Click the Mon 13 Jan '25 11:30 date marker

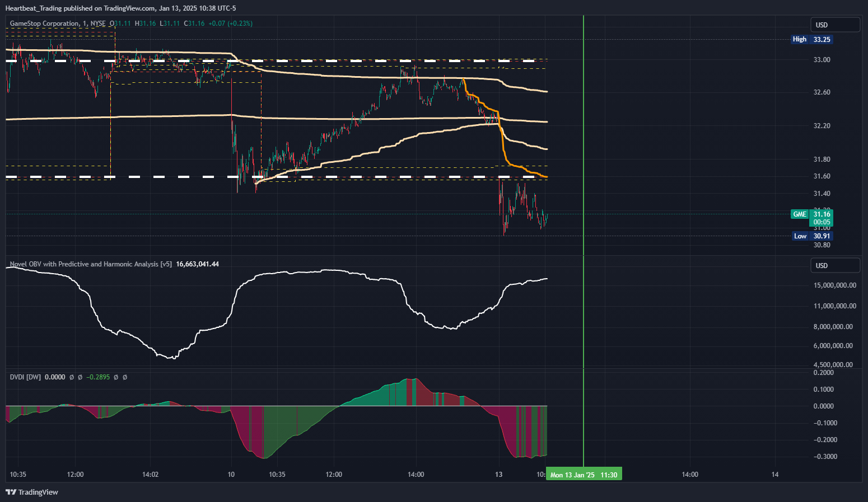click(584, 475)
